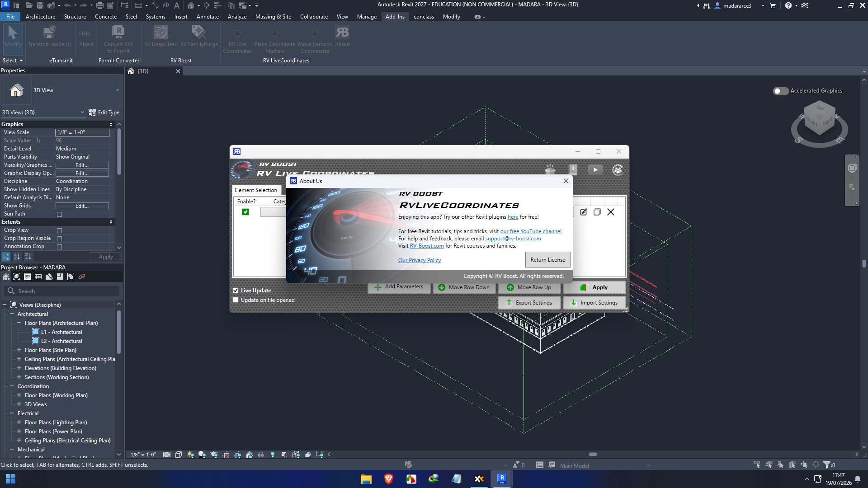Open the Select panel dropdown

pos(13,61)
